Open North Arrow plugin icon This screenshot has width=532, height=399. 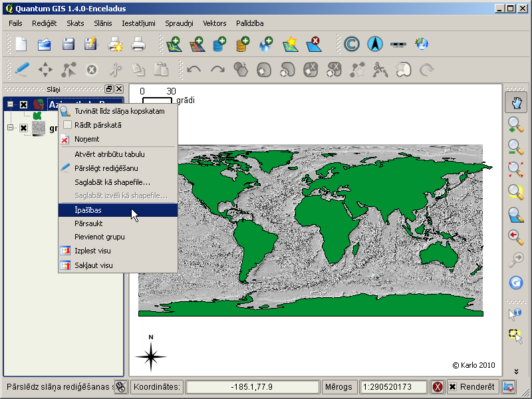375,44
